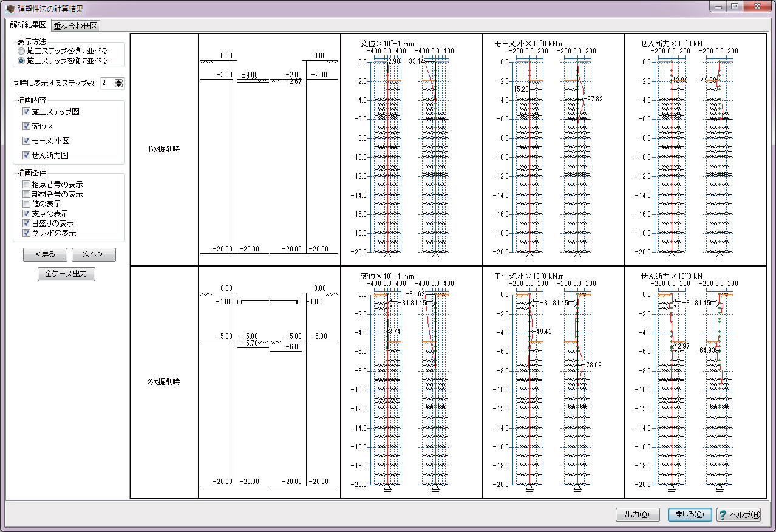Uncheck the 施工ステップ図 checkbox
776x532 pixels.
click(x=26, y=112)
